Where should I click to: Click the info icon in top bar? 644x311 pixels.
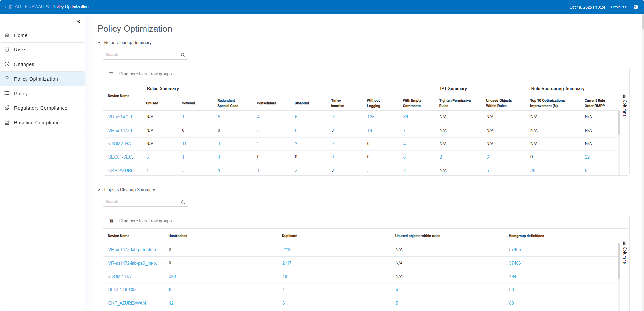point(636,7)
